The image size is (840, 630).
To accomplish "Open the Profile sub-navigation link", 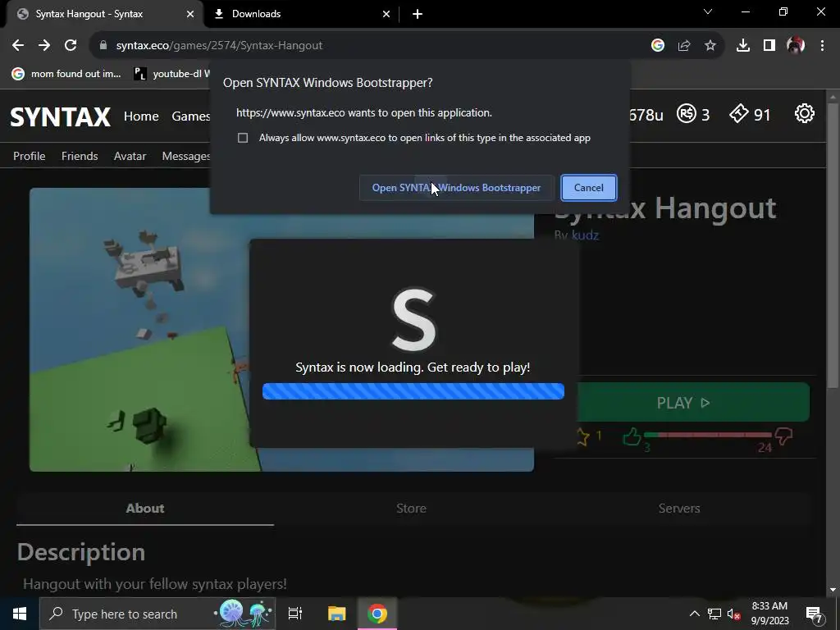I will coord(29,156).
